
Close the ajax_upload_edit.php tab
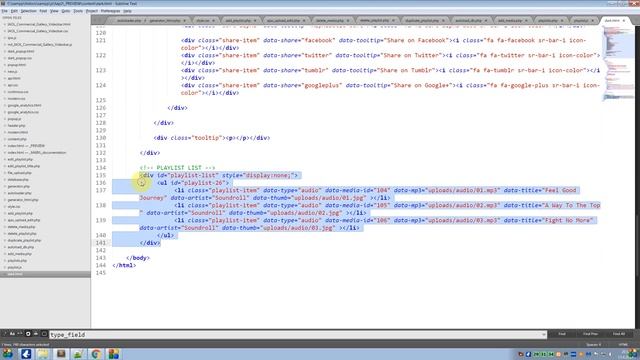[304, 20]
